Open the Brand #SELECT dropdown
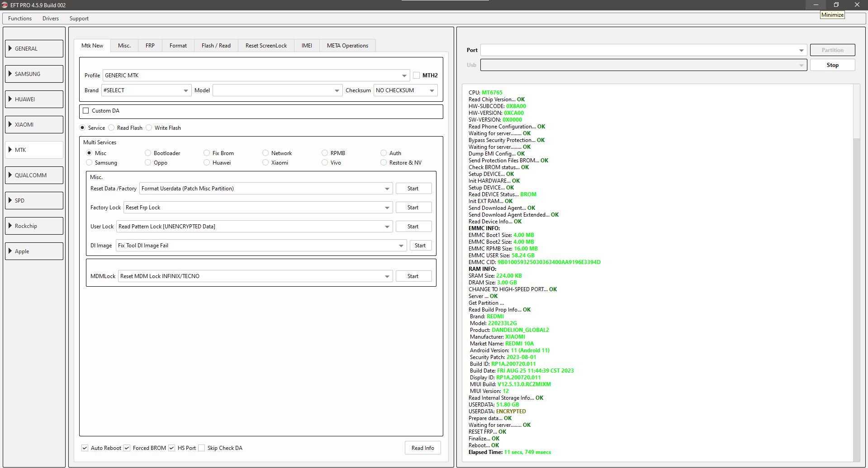Screen dimensions: 868x468 (x=146, y=90)
